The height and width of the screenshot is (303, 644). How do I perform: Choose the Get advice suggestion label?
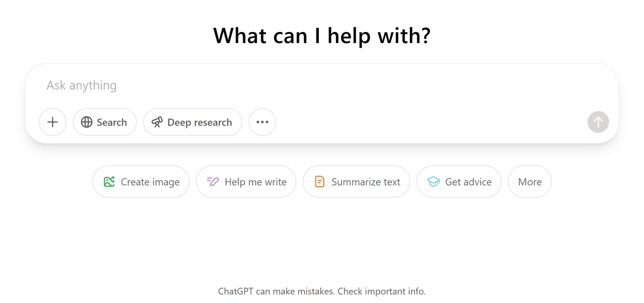coord(468,182)
